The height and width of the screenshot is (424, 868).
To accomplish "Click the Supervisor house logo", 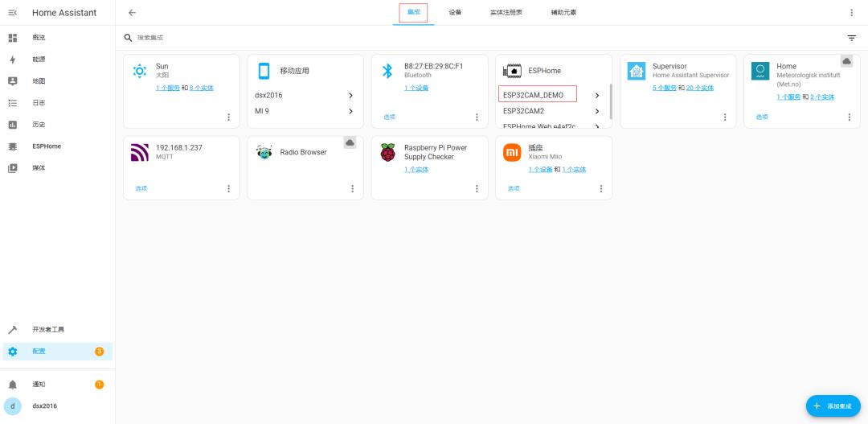I will [636, 71].
